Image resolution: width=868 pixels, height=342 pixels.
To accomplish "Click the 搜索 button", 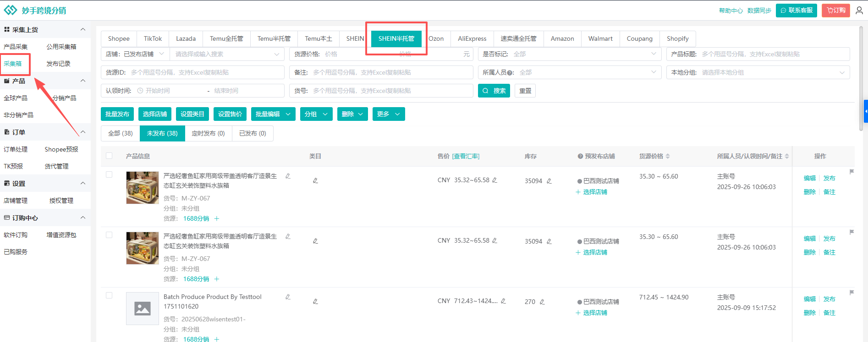I will click(x=494, y=91).
